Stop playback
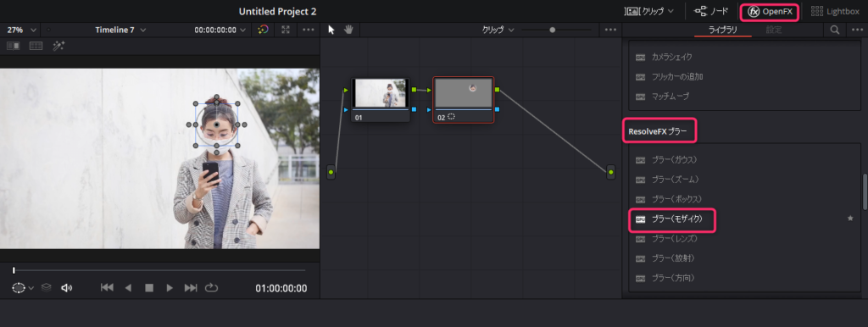This screenshot has width=868, height=327. (x=149, y=288)
